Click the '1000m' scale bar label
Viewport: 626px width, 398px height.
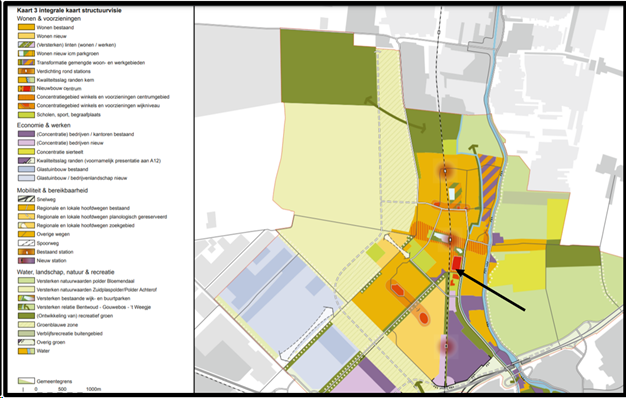coord(94,389)
